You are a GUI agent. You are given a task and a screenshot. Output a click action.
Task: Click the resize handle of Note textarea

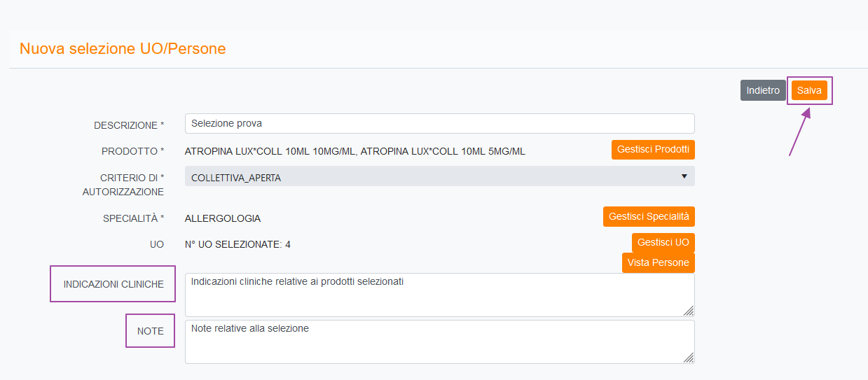coord(689,358)
